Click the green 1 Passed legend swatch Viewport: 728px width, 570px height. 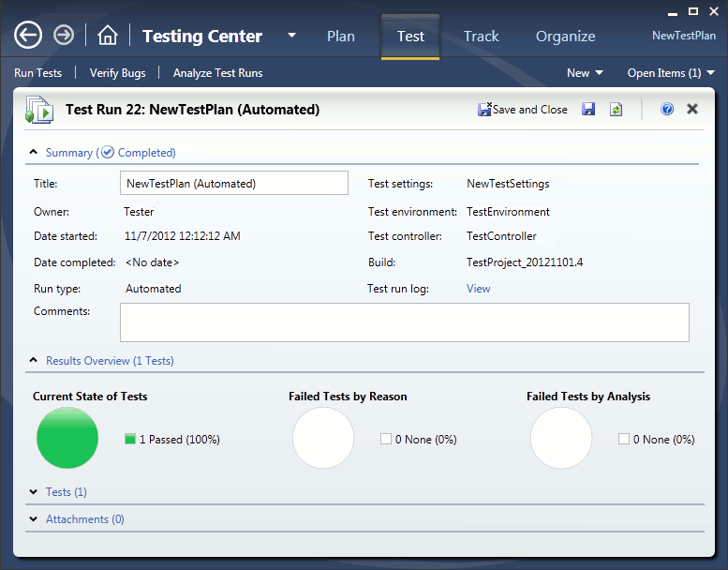click(x=130, y=439)
